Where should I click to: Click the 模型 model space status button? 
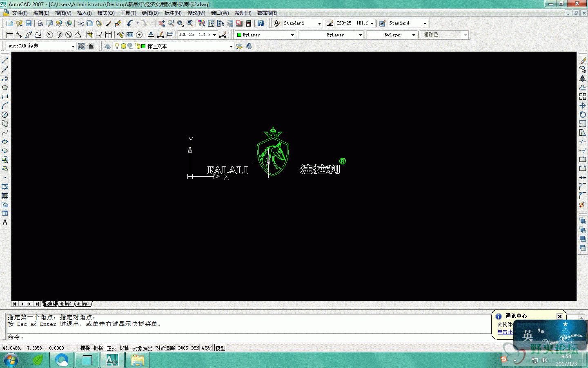click(220, 348)
